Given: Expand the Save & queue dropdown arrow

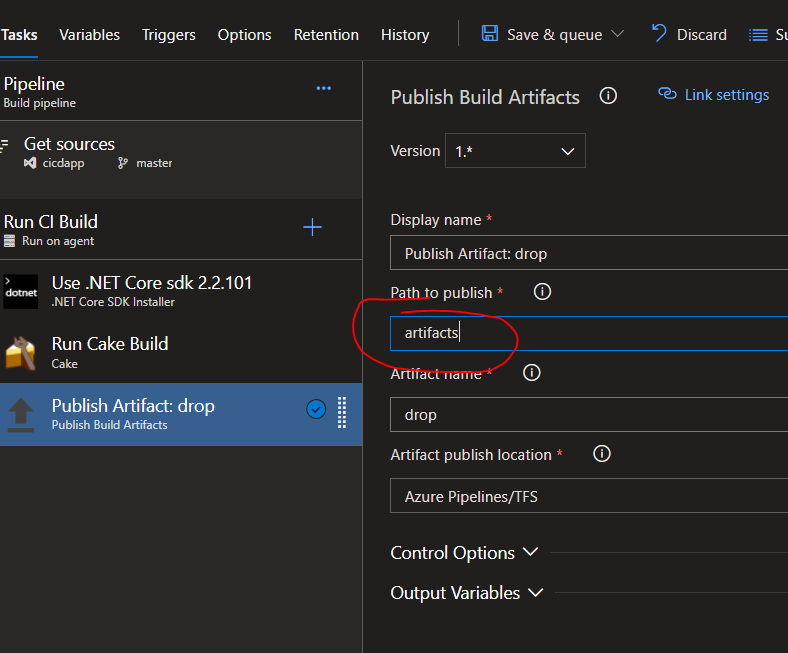Looking at the screenshot, I should pos(617,34).
